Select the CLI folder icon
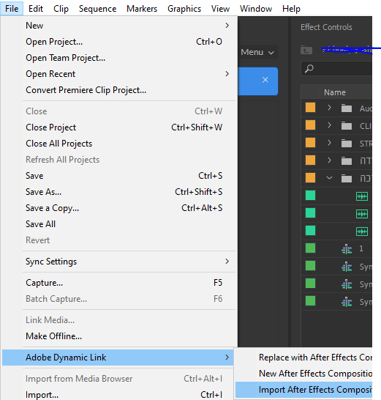This screenshot has height=400, width=381. (347, 126)
